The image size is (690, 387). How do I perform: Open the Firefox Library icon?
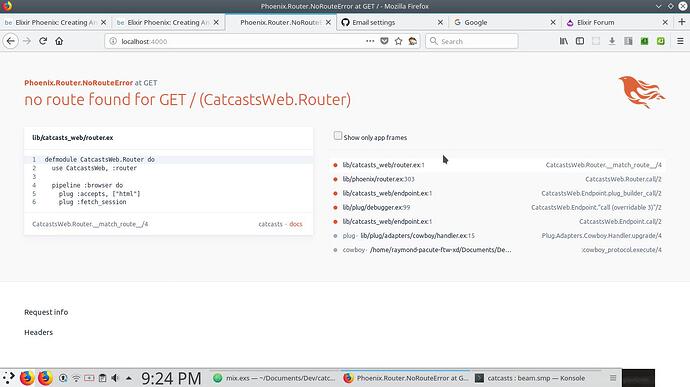564,41
